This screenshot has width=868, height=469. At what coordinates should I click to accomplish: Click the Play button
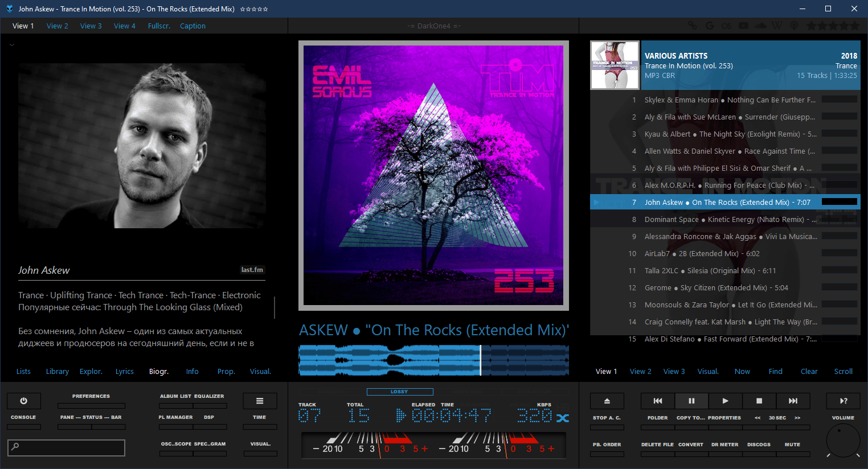coord(725,401)
